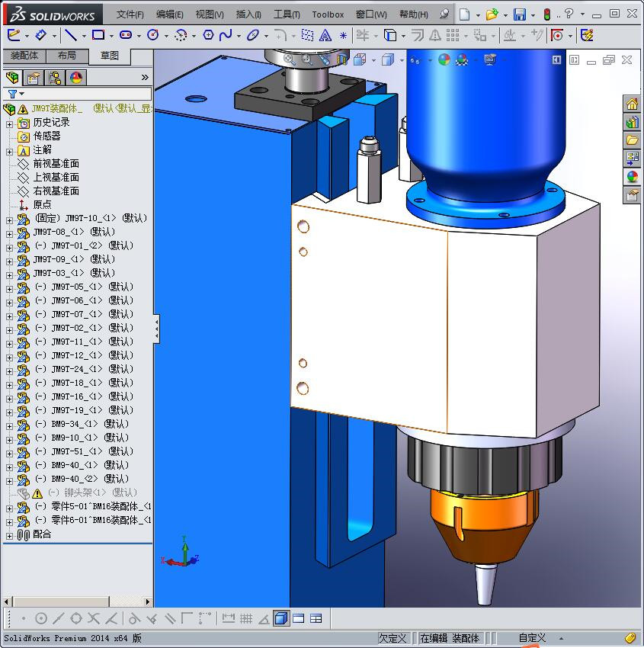
Task: Open SolidWorks Resources home icon in task pane
Action: (632, 104)
